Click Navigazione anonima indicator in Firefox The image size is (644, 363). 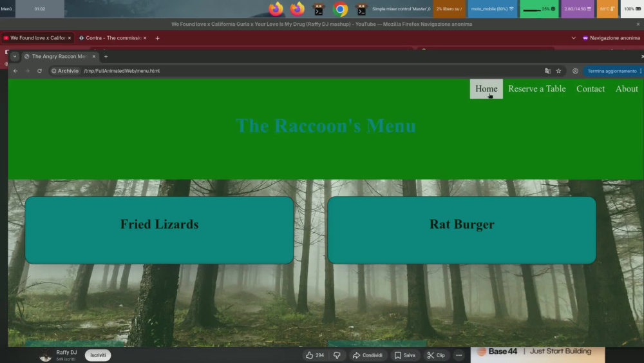pyautogui.click(x=611, y=38)
